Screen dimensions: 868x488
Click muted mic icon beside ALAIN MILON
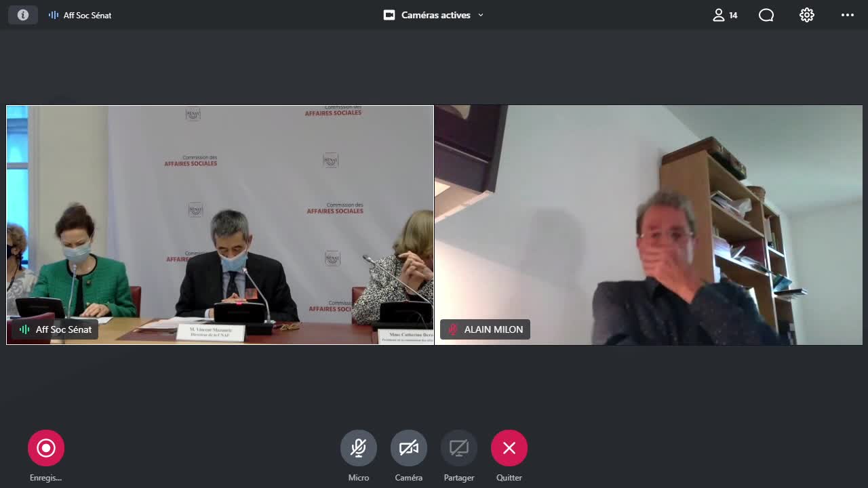453,329
